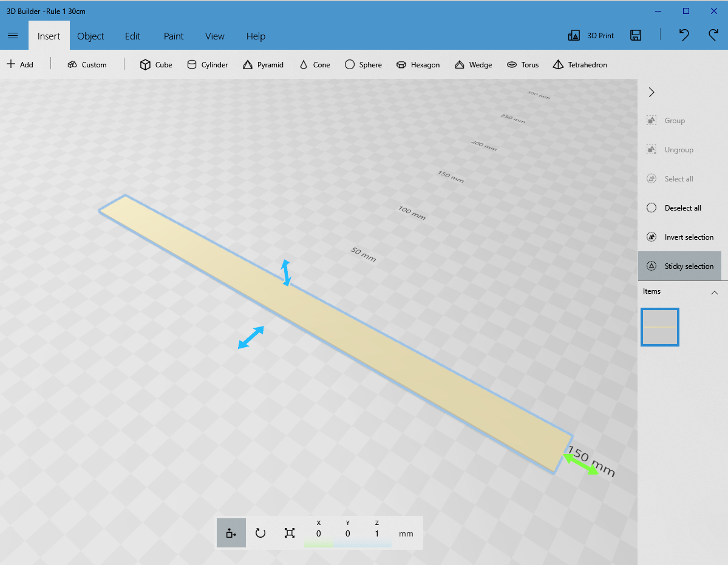Screen dimensions: 728x565
Task: Click the vertical blue arrow handle
Action: 286,272
